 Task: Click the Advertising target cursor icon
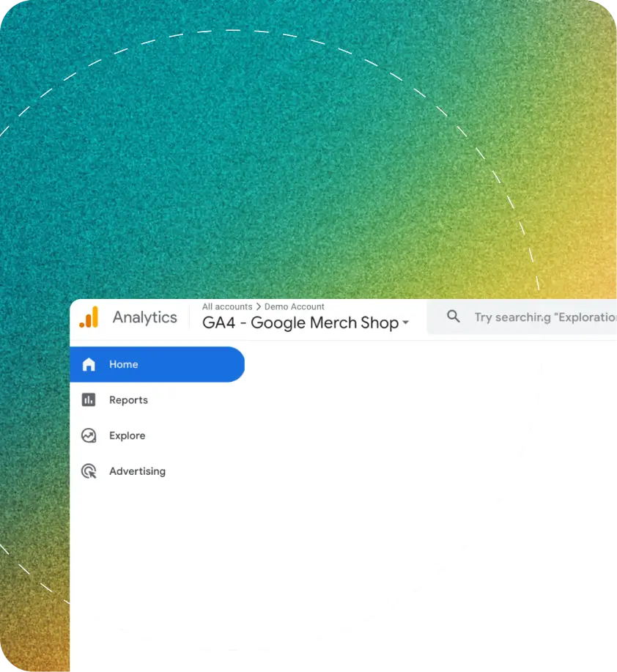click(x=89, y=471)
